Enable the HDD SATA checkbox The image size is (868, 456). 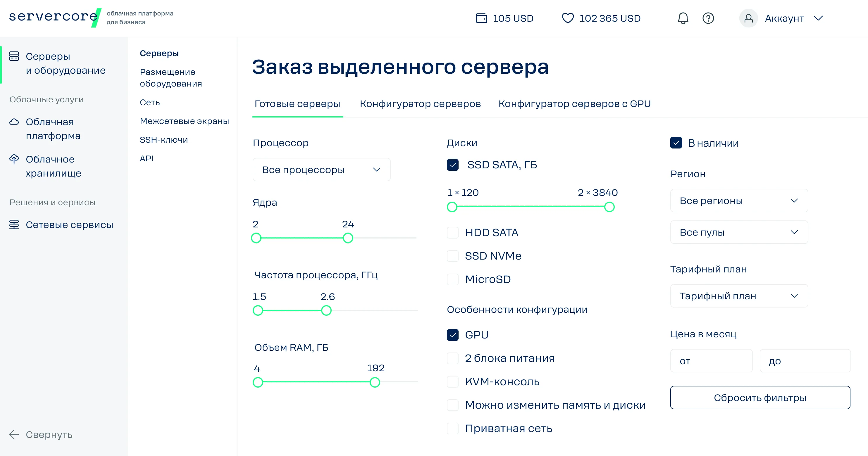click(452, 233)
